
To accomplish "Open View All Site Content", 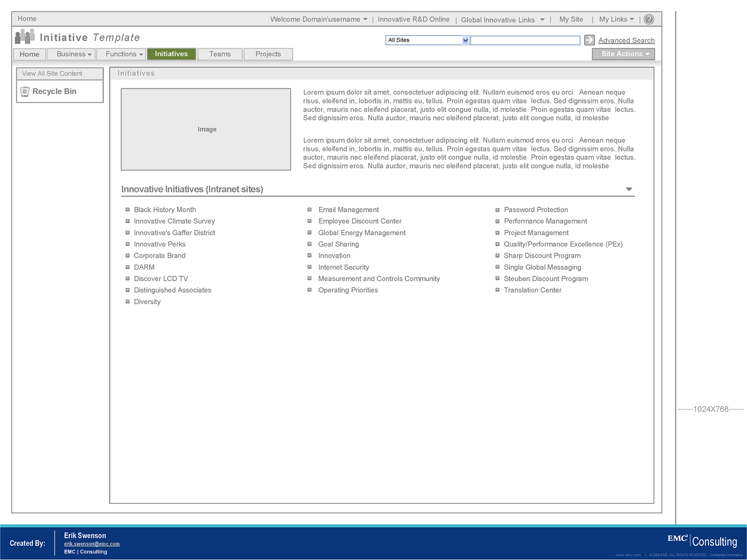I will [x=52, y=73].
